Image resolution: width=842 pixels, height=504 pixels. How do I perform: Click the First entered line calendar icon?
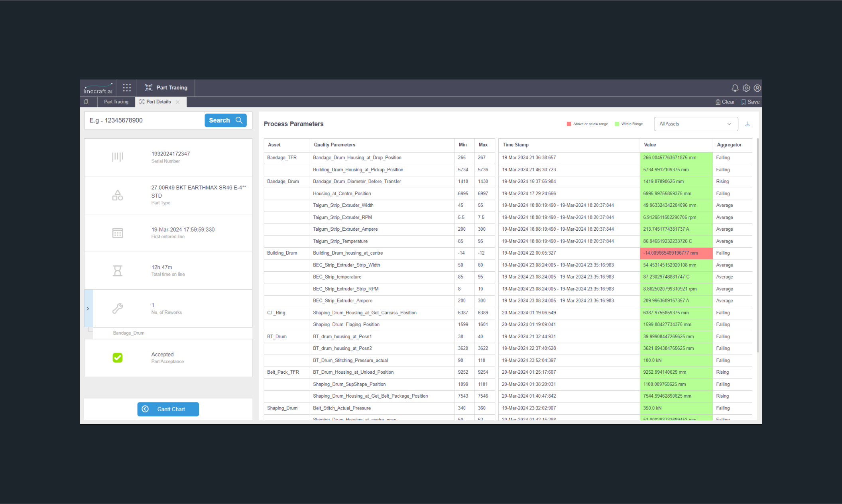[x=118, y=233]
